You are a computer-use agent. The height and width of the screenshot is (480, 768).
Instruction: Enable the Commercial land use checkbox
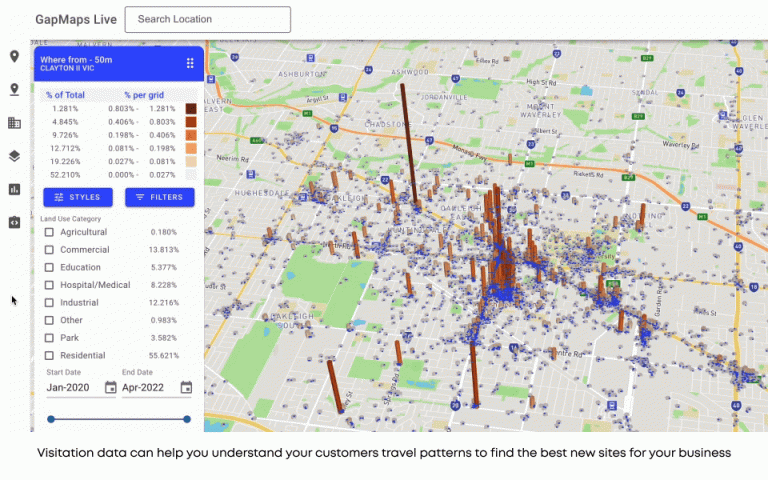coord(49,250)
